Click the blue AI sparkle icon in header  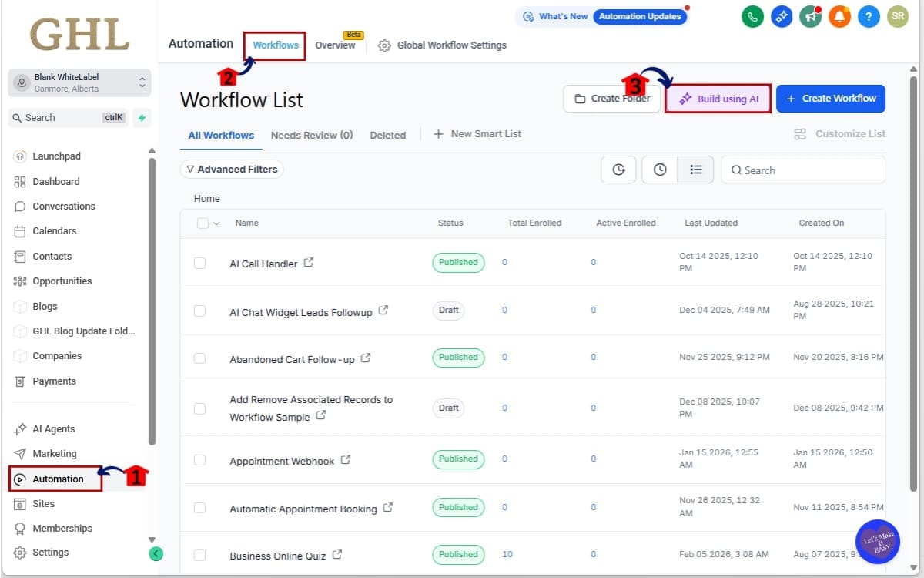click(782, 16)
